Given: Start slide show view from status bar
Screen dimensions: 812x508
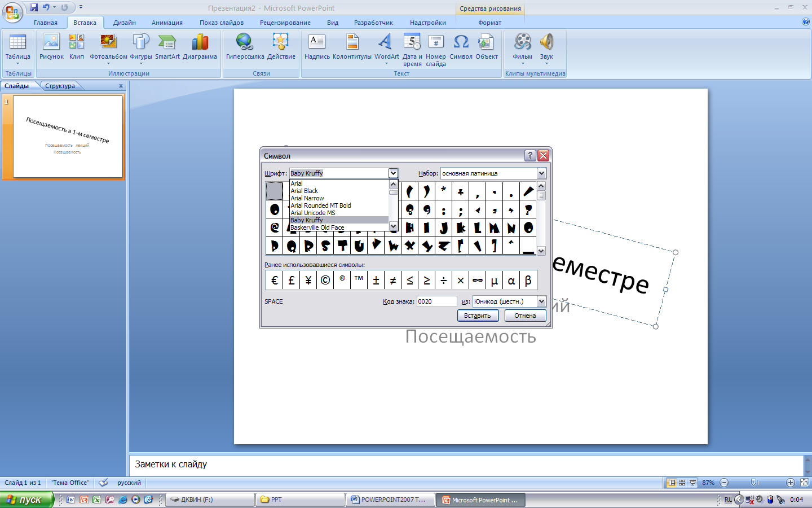Looking at the screenshot, I should [x=692, y=483].
